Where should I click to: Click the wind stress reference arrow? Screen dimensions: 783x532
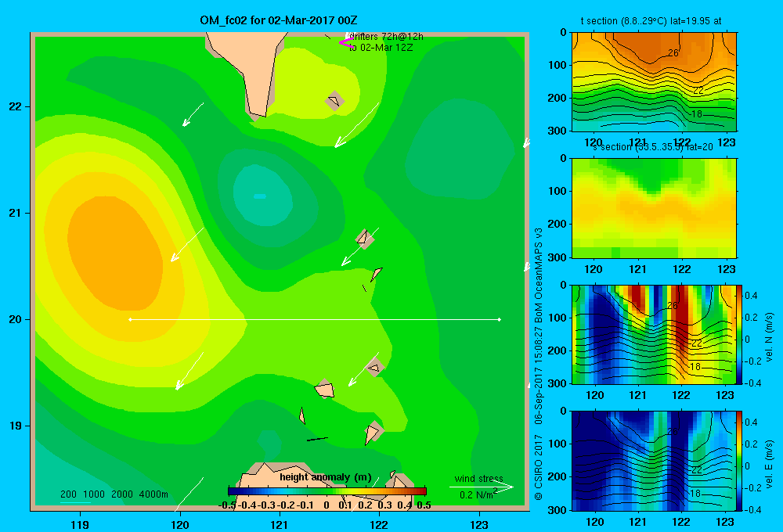(x=482, y=487)
